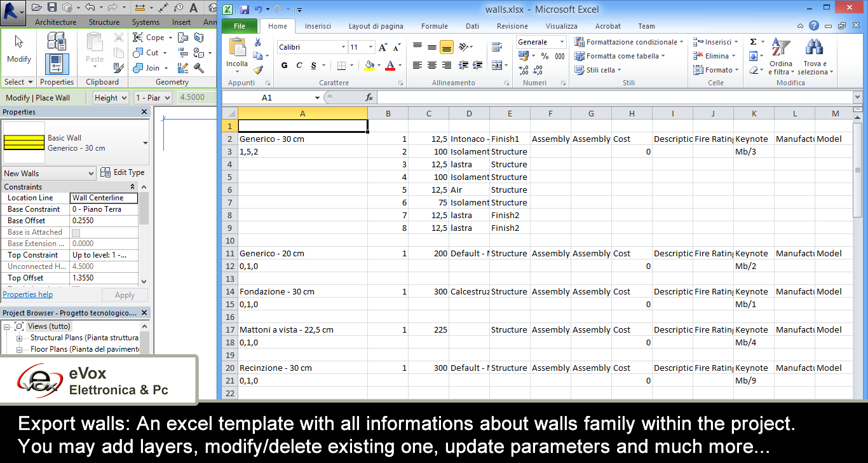Open Revit's Structure ribbon tab

coord(103,21)
